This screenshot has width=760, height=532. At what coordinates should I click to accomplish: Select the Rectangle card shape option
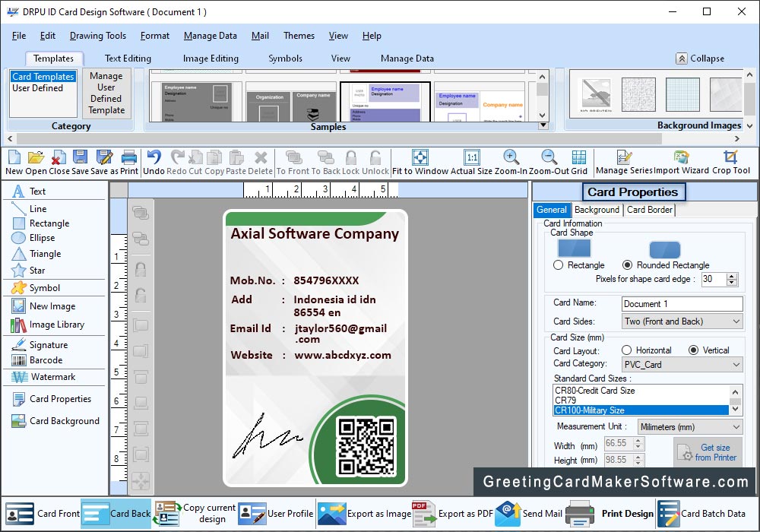(559, 265)
